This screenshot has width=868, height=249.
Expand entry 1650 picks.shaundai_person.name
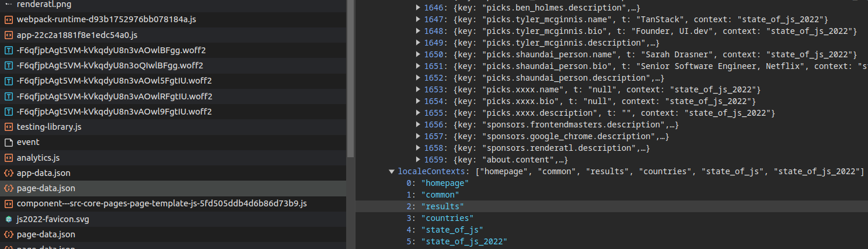coord(418,54)
